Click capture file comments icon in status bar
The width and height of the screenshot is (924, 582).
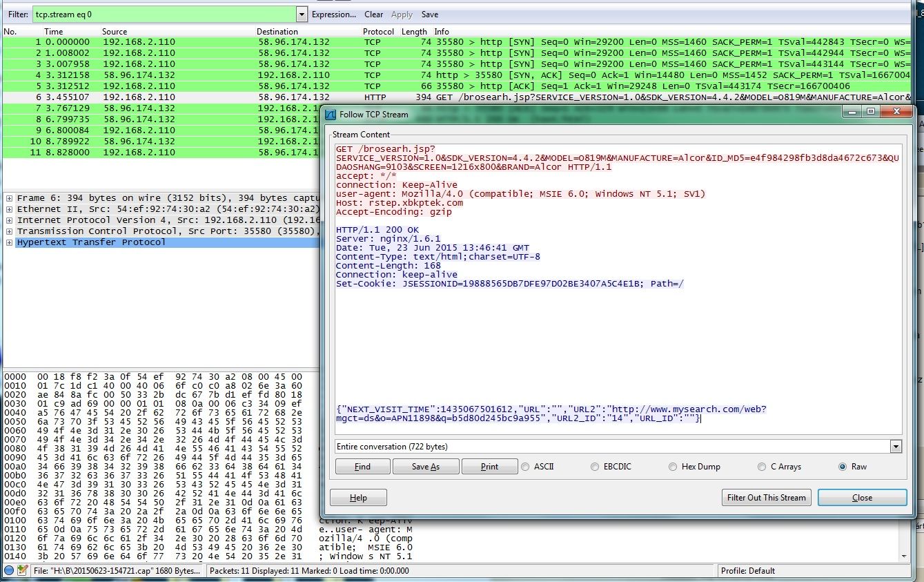(22, 571)
